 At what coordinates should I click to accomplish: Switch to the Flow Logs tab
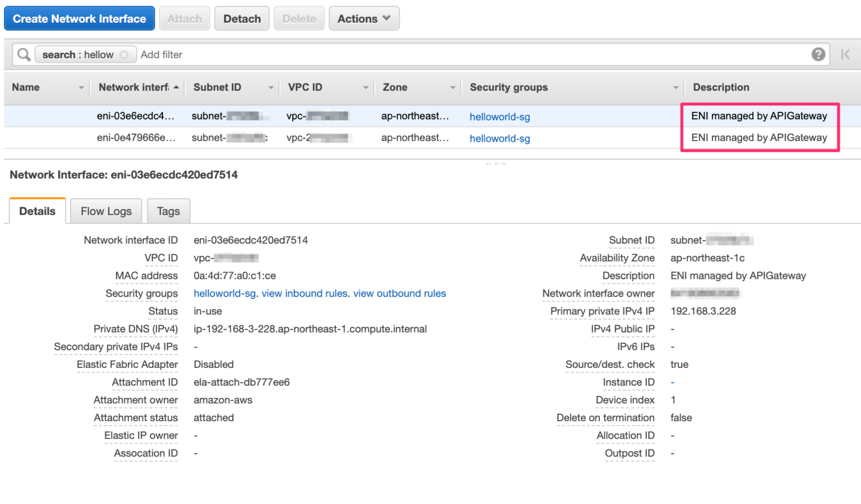click(x=105, y=211)
